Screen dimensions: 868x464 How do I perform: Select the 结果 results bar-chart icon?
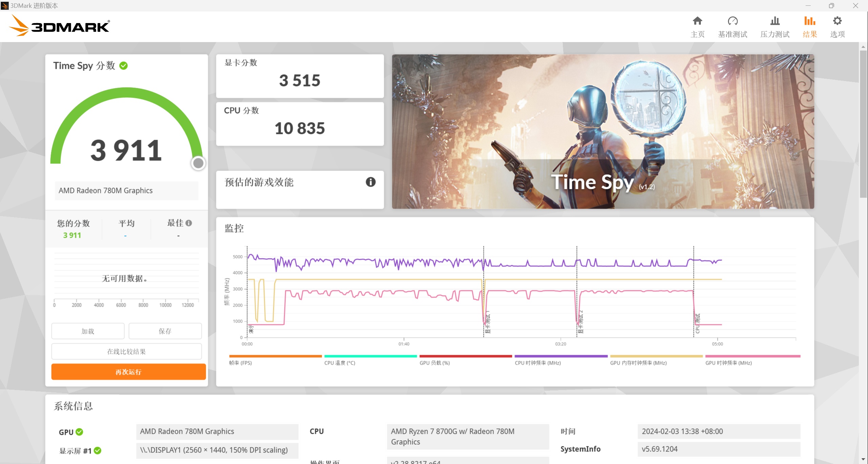click(x=810, y=21)
